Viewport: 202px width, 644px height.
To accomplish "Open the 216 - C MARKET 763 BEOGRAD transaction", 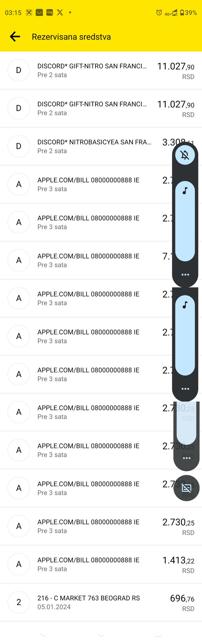I will coord(101,602).
